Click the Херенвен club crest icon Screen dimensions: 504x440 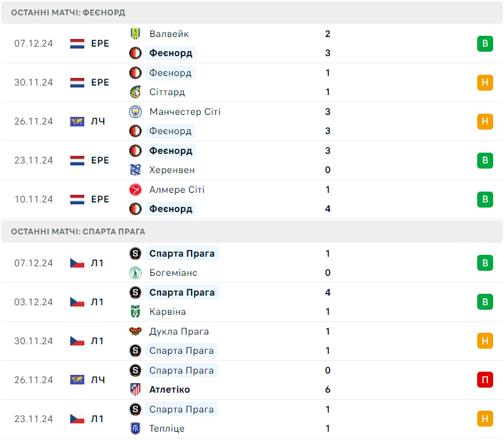click(x=135, y=170)
